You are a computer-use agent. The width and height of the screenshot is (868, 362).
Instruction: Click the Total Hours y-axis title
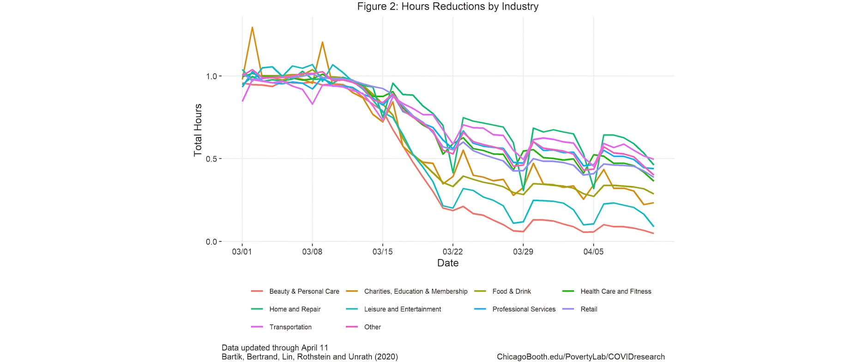coord(198,130)
